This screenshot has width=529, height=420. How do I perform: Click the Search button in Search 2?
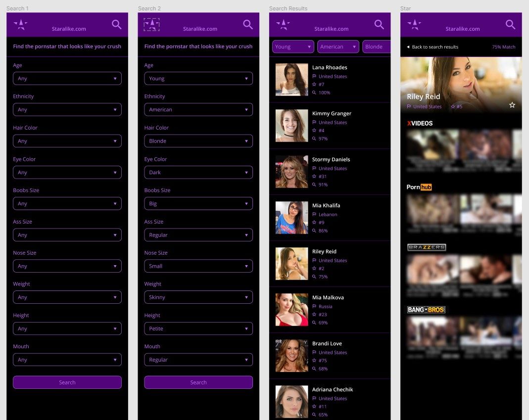pos(198,382)
